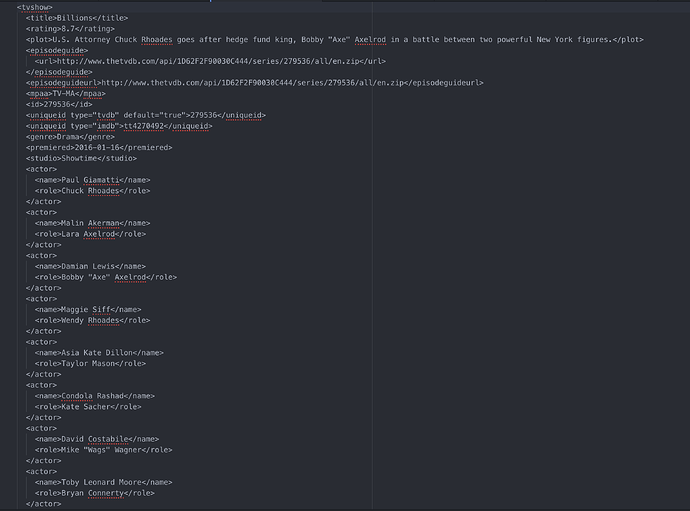Click the closing actor tag after Taylor Mason
The image size is (690, 511).
[44, 374]
